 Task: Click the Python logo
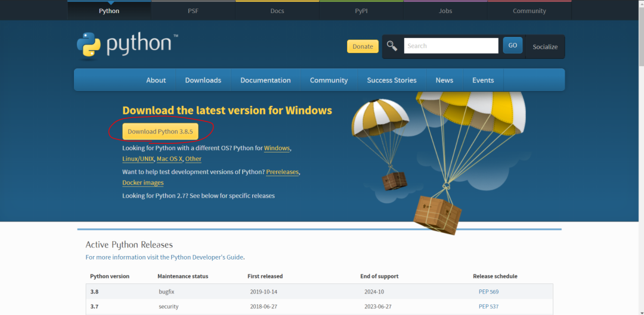coord(128,45)
